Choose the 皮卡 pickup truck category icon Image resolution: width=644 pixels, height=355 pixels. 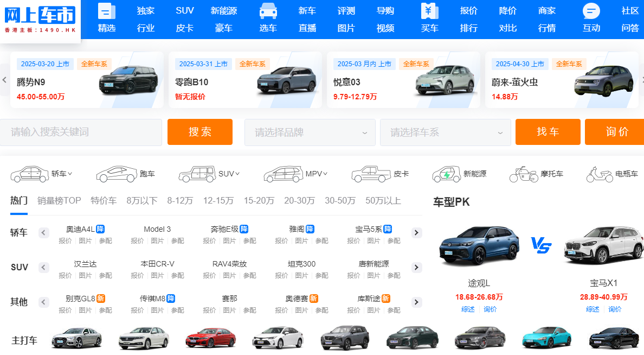[371, 174]
